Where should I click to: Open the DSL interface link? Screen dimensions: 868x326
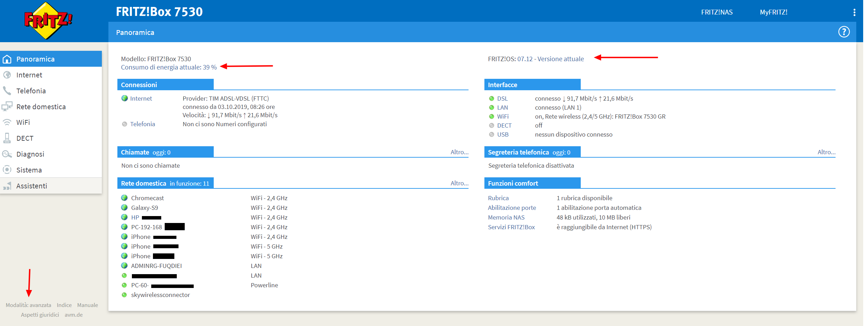pyautogui.click(x=502, y=99)
